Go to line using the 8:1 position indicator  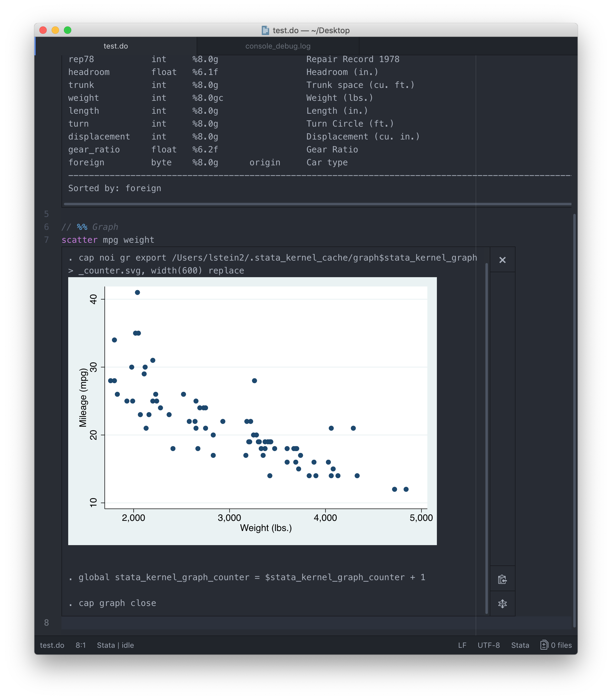point(80,645)
